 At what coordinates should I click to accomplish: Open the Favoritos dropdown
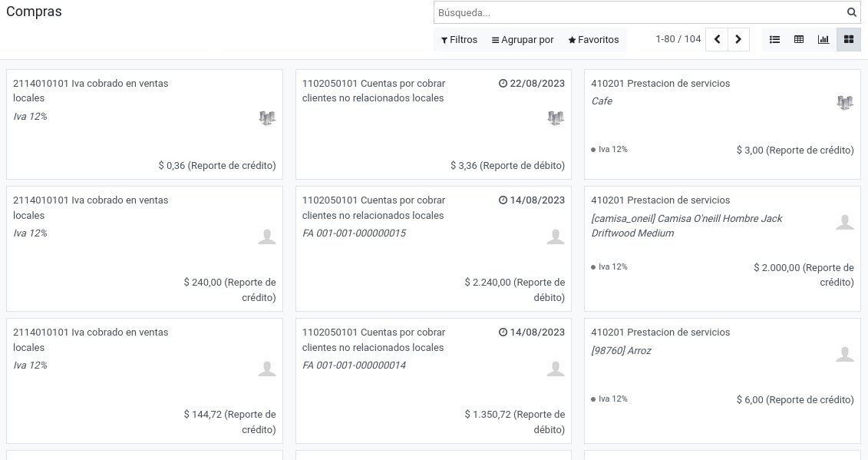click(593, 40)
